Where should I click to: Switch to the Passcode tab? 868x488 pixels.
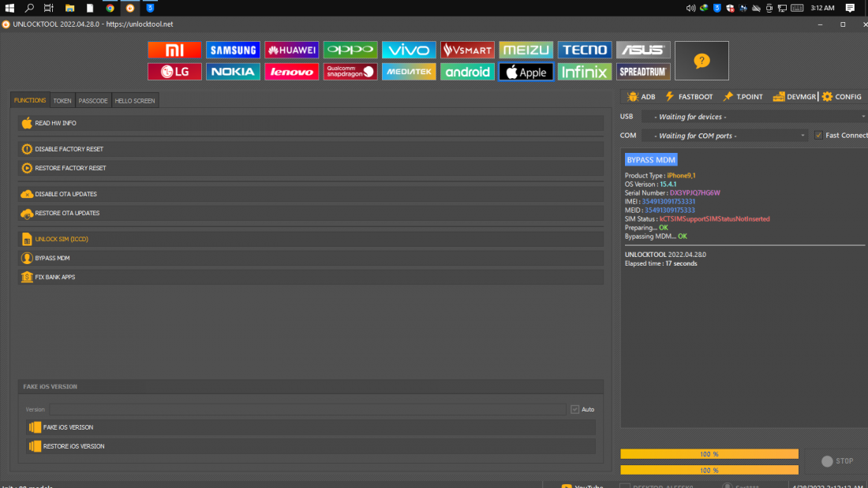click(x=93, y=101)
